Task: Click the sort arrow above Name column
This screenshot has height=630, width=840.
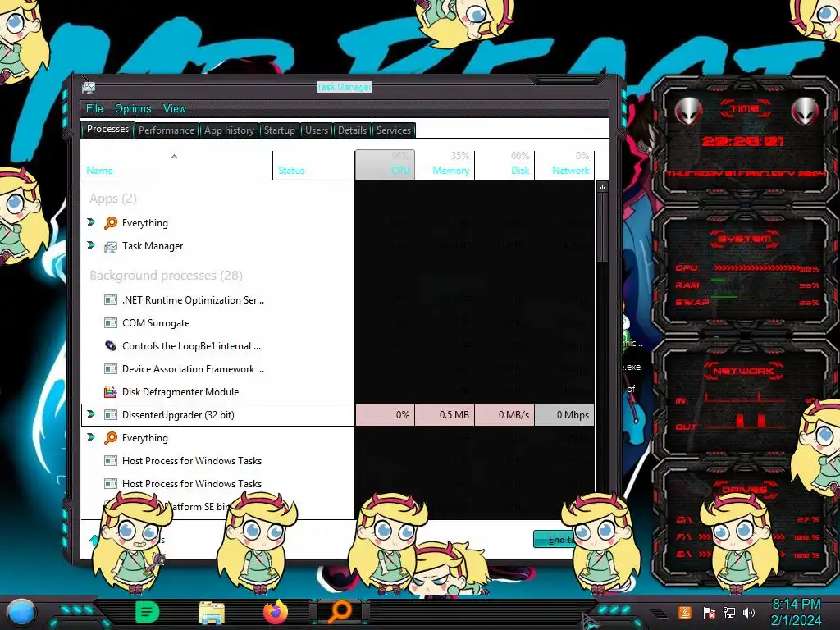Action: [x=174, y=156]
